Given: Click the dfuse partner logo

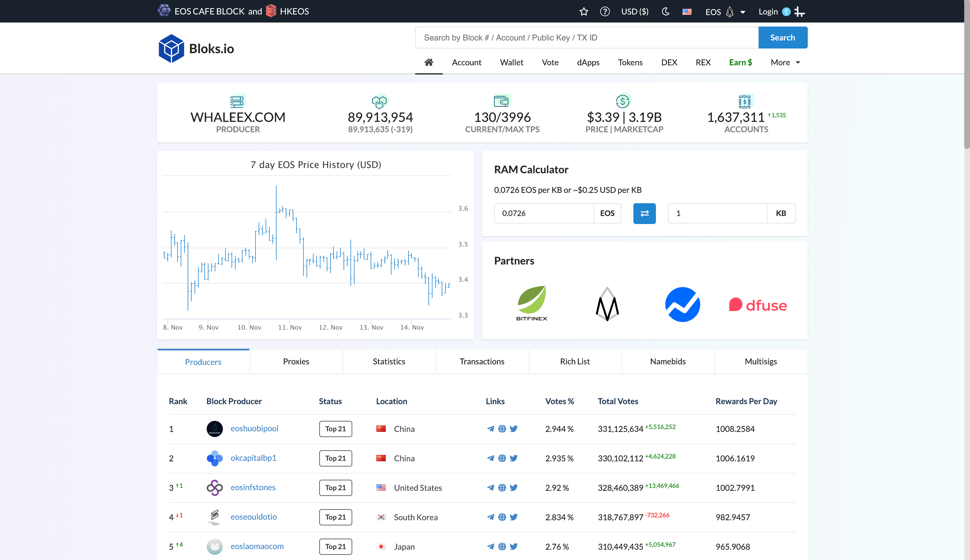Looking at the screenshot, I should click(x=758, y=305).
